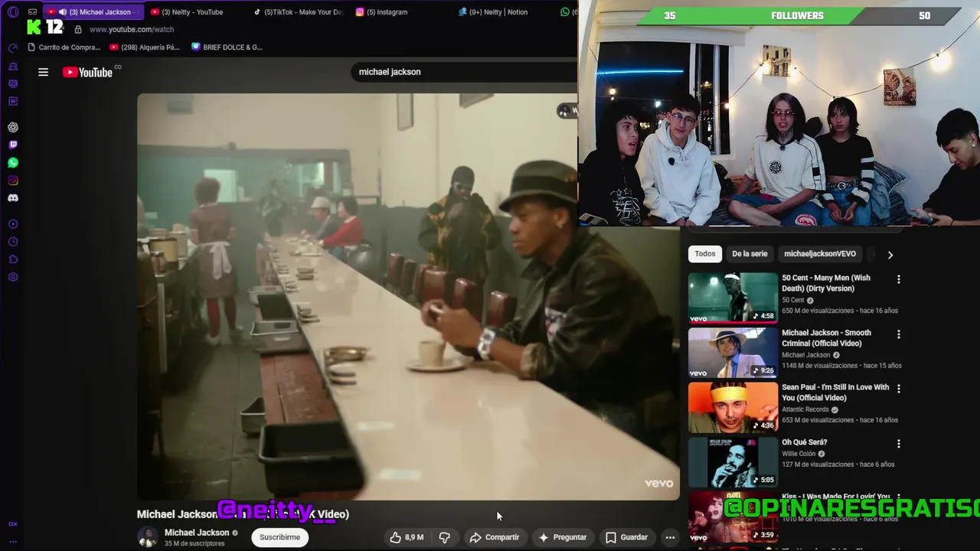Image resolution: width=980 pixels, height=551 pixels.
Task: Switch to the TikTok Make Your Day tab
Action: (x=299, y=12)
